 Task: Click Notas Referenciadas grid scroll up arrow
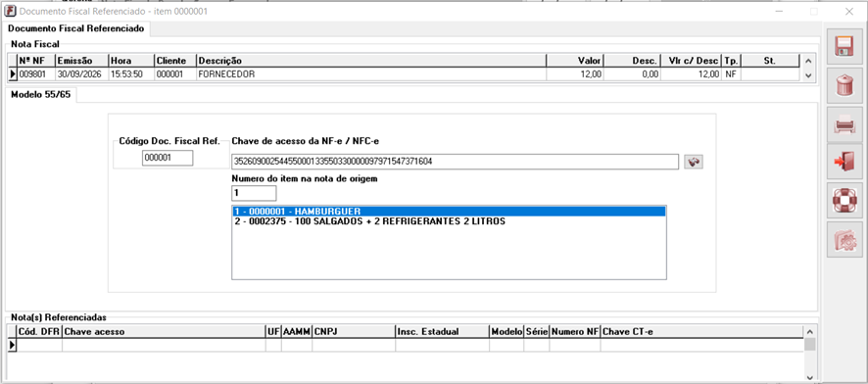coord(810,331)
